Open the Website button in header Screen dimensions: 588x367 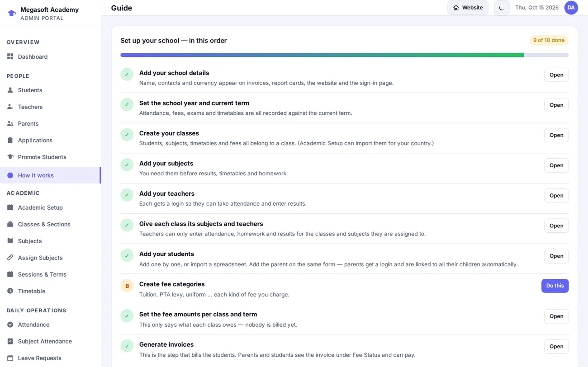(468, 8)
